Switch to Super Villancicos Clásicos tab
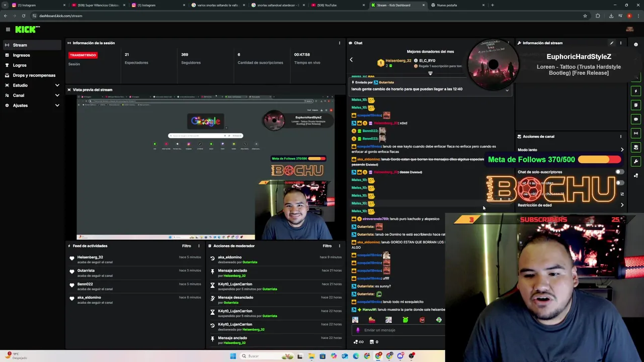The height and width of the screenshot is (362, 644). pos(99,5)
